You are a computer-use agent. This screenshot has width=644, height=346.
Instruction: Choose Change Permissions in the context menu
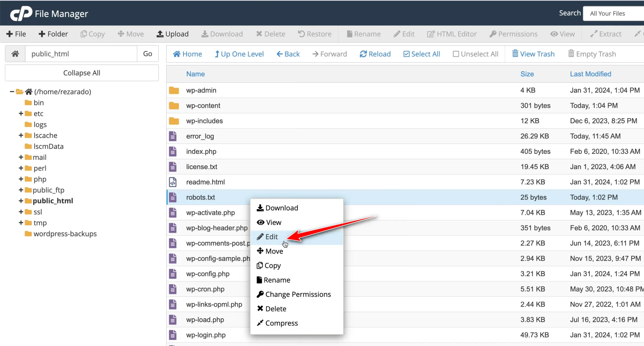[298, 294]
